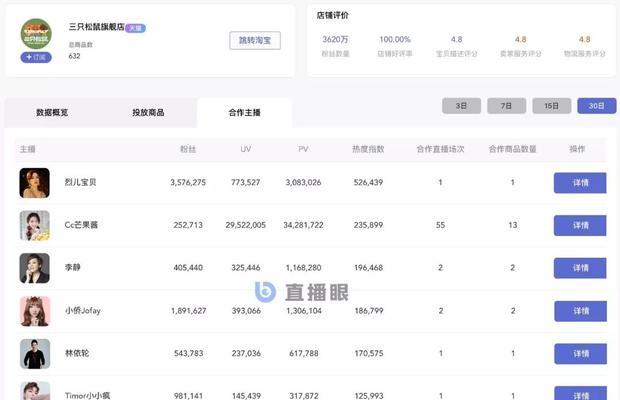Open 详情 for 烈儿宝贝
Screen dimensions: 620x400
[580, 183]
